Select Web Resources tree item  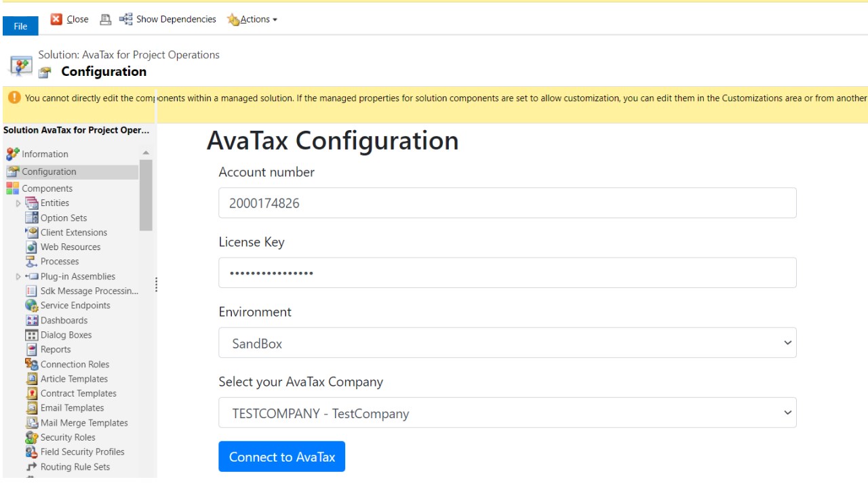click(71, 247)
